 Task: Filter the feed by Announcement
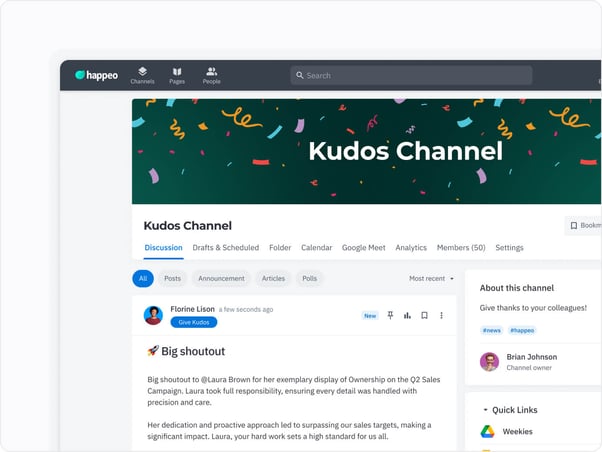point(221,279)
